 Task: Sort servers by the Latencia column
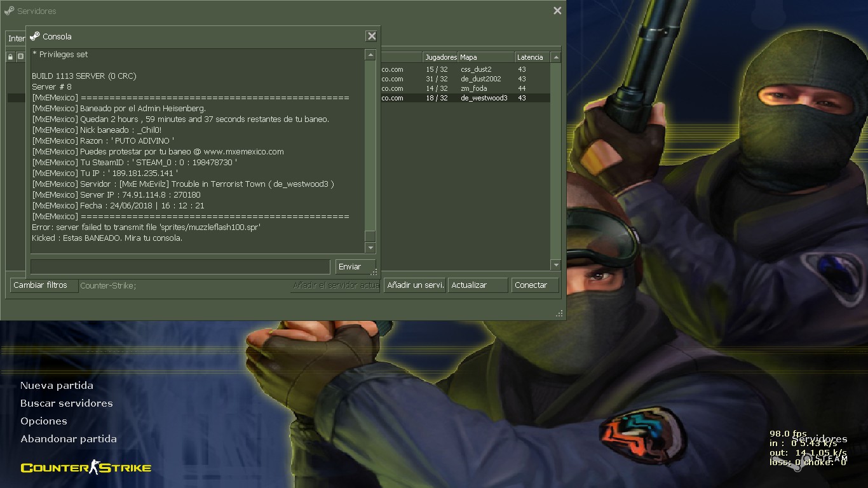[532, 57]
